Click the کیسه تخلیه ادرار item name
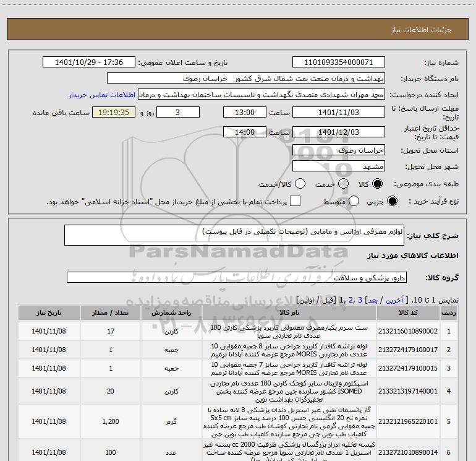This screenshot has height=461, width=476. click(x=289, y=452)
